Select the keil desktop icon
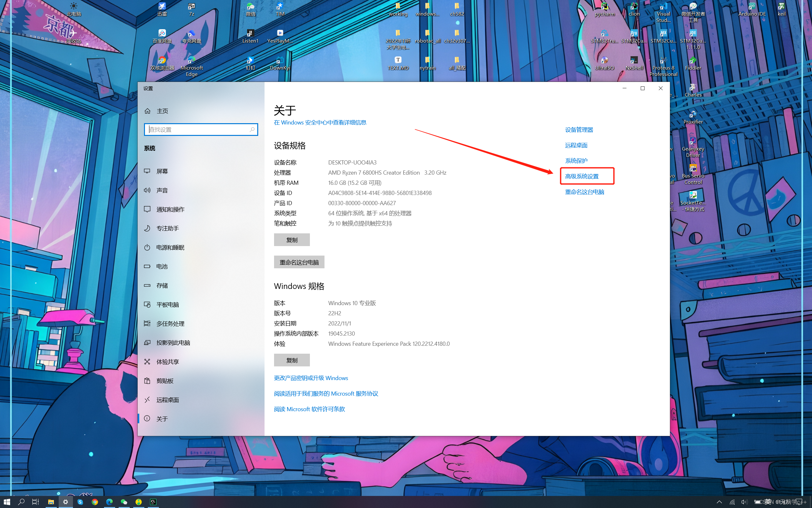The width and height of the screenshot is (812, 508). 782,9
